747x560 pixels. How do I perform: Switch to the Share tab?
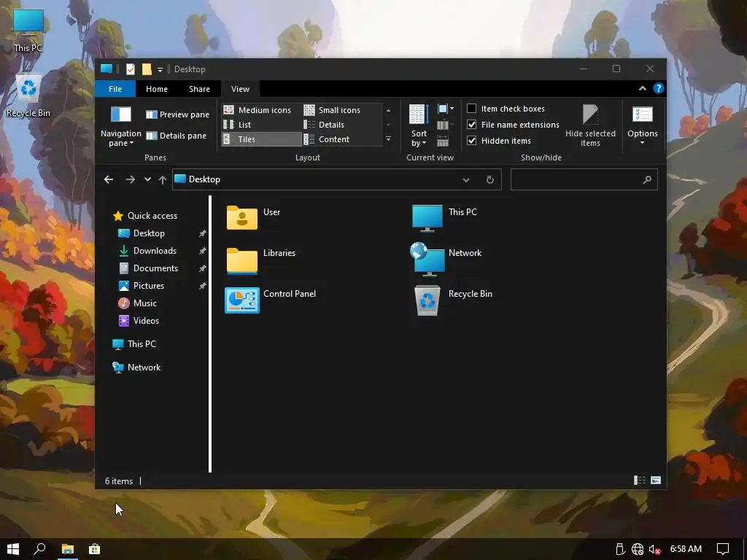pyautogui.click(x=199, y=89)
